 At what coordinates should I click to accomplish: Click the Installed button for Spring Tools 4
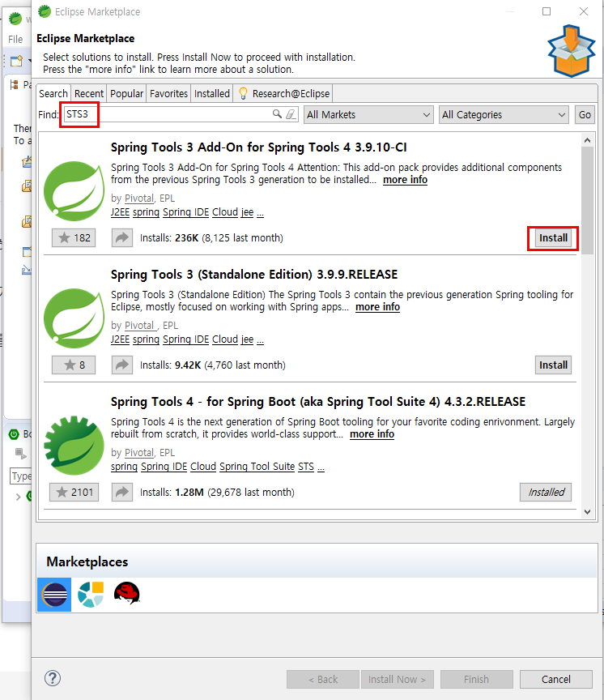pos(546,493)
